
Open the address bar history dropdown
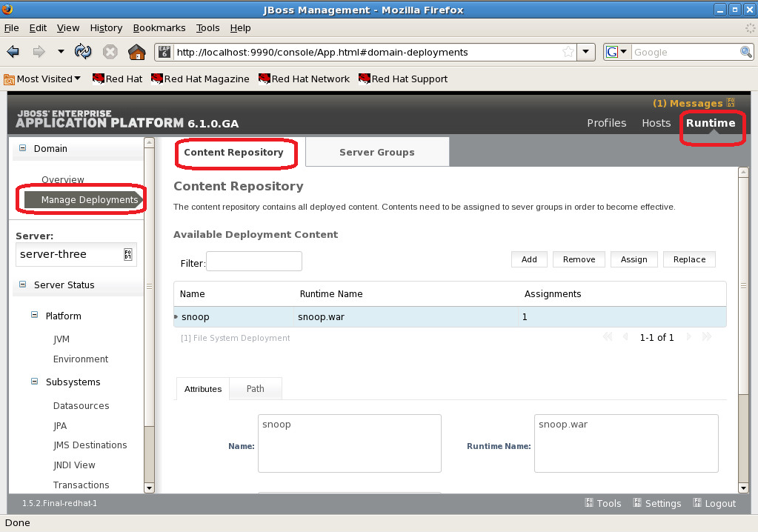tap(586, 52)
